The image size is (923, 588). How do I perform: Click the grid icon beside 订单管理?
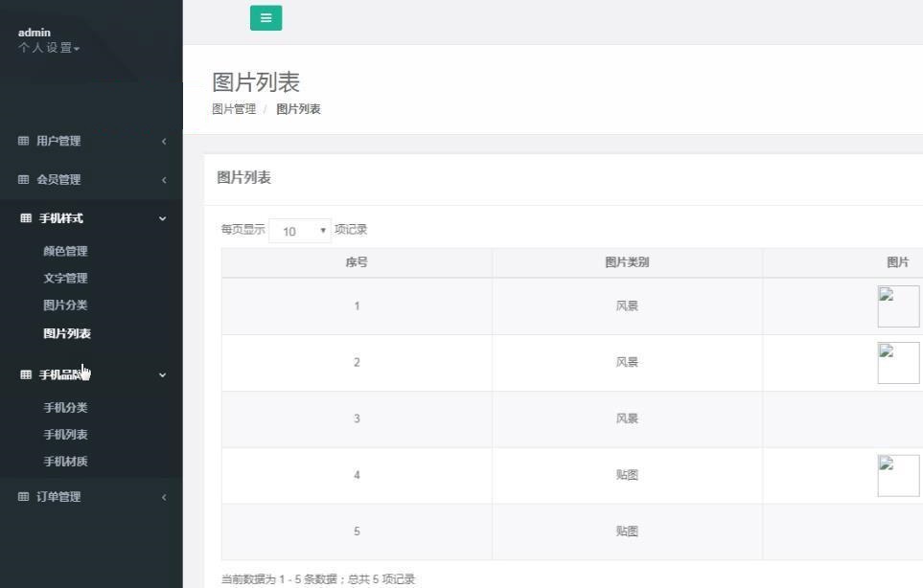[x=24, y=497]
